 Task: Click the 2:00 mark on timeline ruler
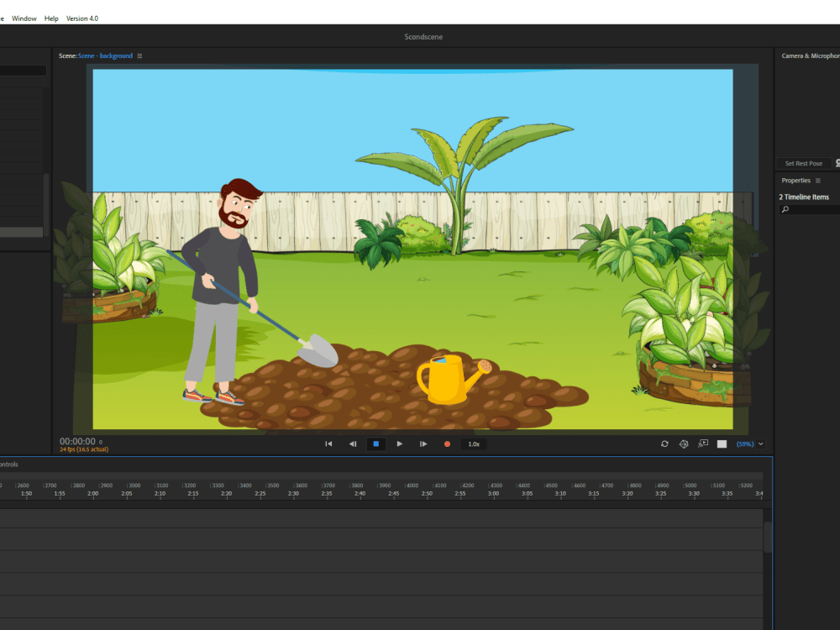point(92,493)
